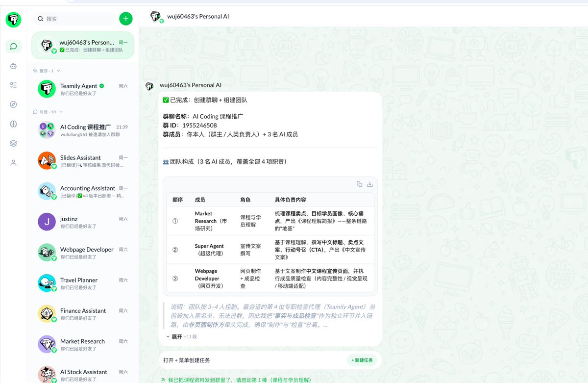Open the Teamily Agent chat
The image size is (588, 383).
point(83,89)
